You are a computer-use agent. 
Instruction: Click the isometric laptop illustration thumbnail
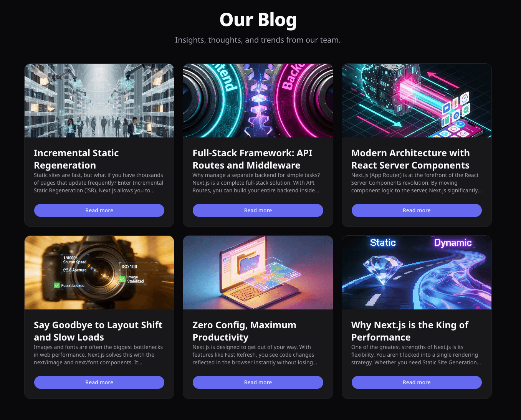coord(258,273)
